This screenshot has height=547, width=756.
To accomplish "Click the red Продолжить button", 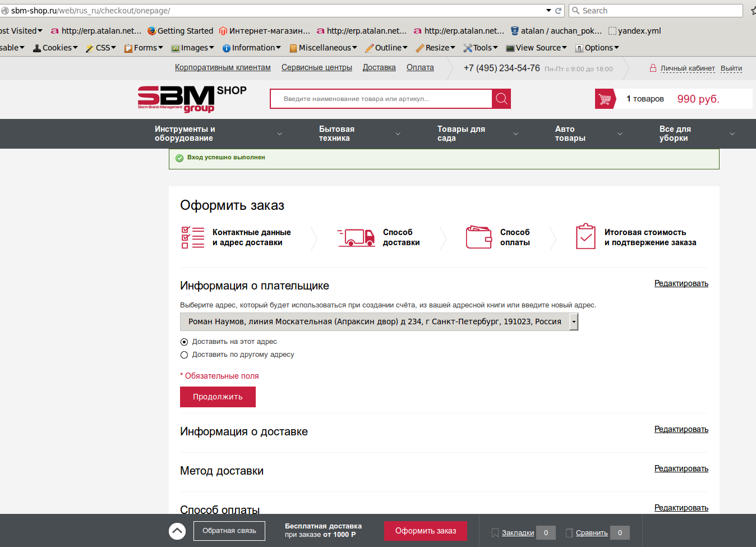I will [218, 397].
